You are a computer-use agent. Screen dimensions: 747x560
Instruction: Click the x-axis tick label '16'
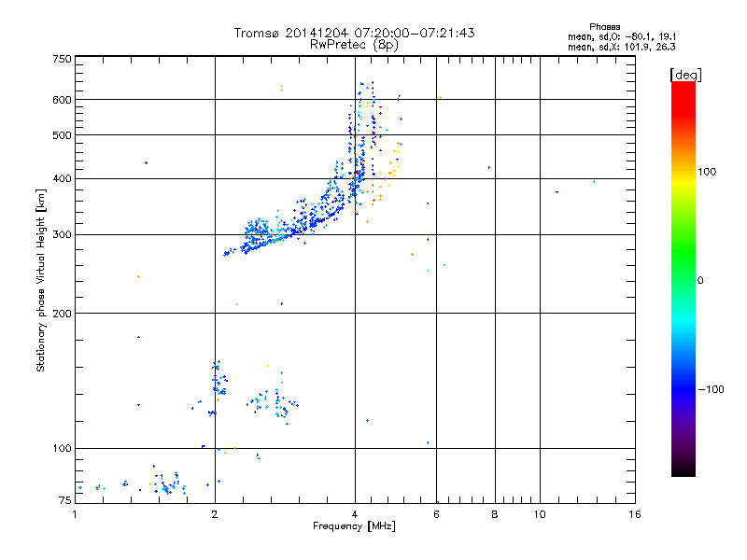click(x=635, y=514)
